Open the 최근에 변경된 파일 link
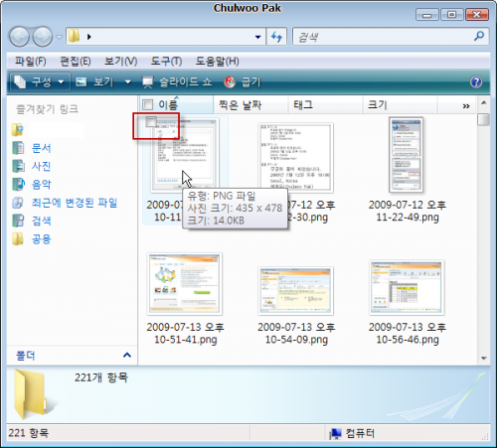 click(x=75, y=203)
